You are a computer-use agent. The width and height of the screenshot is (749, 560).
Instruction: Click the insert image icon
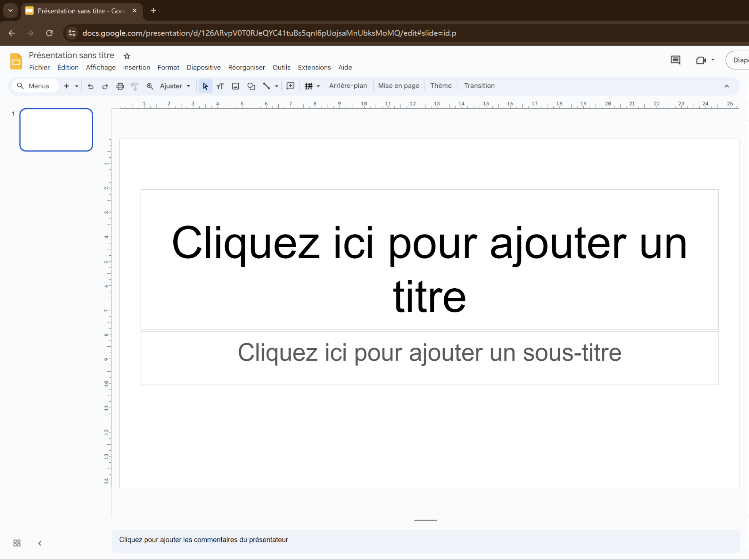click(236, 86)
